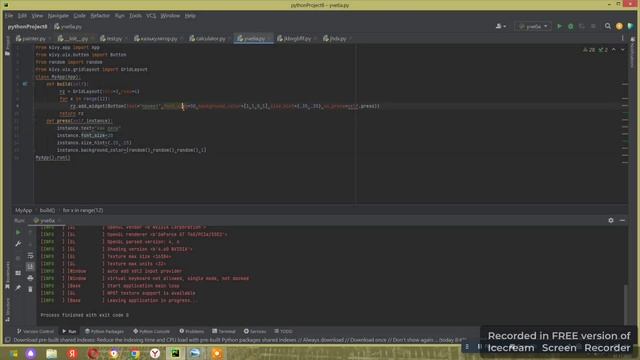Jump to next highlighted error arrow
This screenshot has height=360, width=640.
coord(622,50)
